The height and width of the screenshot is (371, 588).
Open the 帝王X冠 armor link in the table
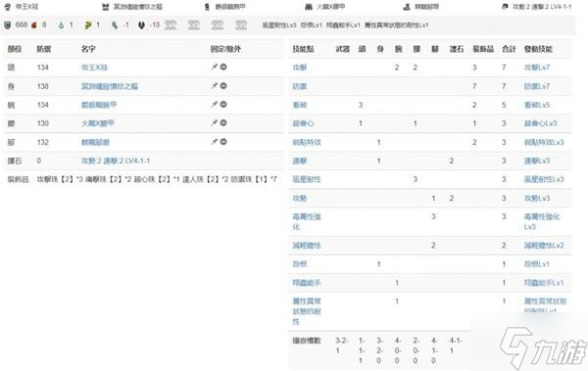[x=94, y=68]
